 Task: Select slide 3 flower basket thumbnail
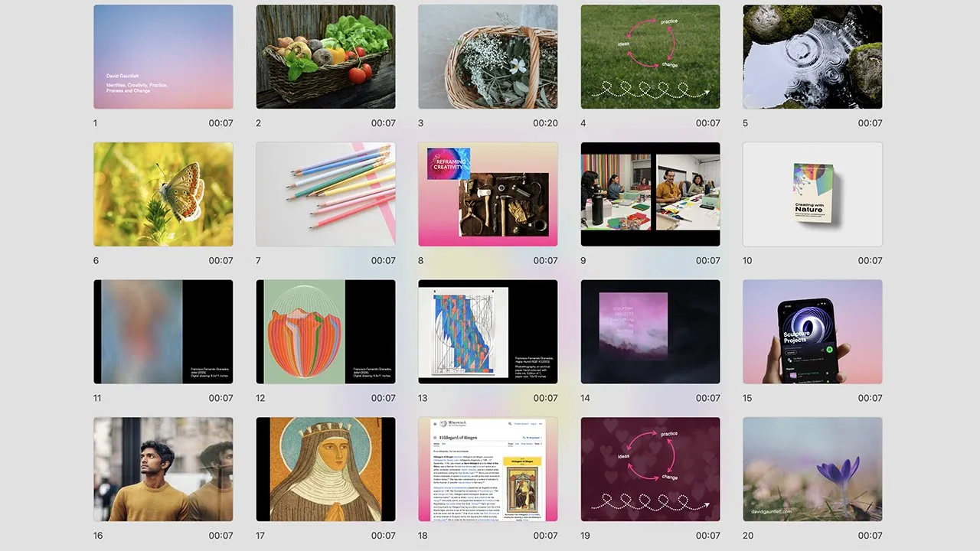tap(488, 57)
